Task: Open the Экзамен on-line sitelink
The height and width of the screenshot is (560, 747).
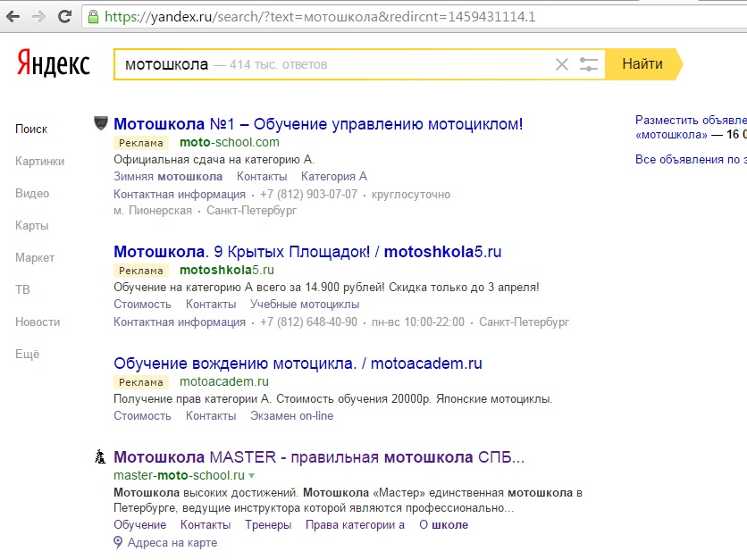Action: (292, 416)
